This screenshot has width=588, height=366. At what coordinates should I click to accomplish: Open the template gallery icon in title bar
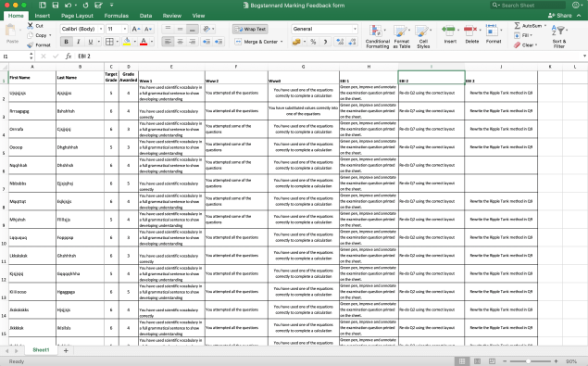43,6
